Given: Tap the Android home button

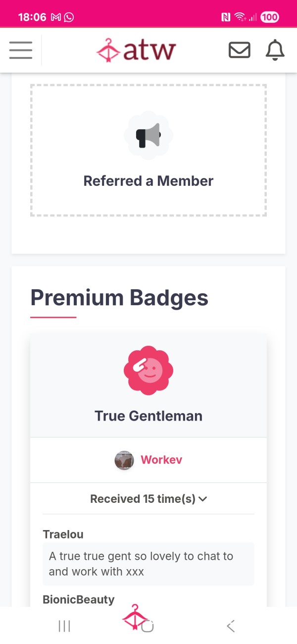Looking at the screenshot, I should click(148, 627).
